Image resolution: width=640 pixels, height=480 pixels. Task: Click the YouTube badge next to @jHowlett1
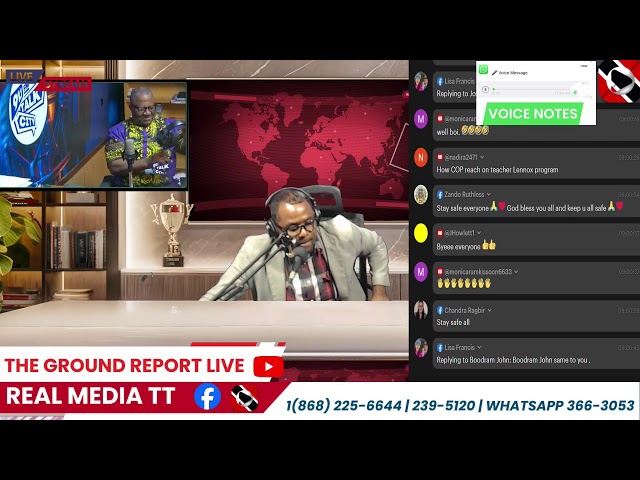[x=440, y=233]
